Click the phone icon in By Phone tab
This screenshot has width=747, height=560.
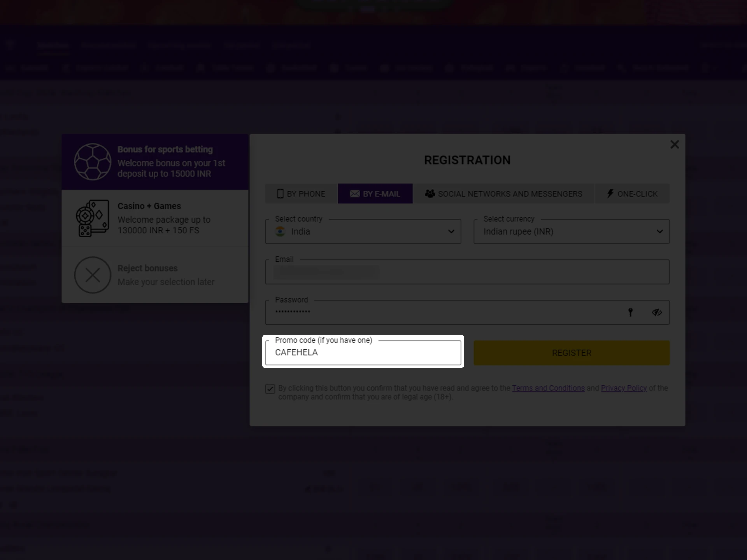tap(280, 194)
